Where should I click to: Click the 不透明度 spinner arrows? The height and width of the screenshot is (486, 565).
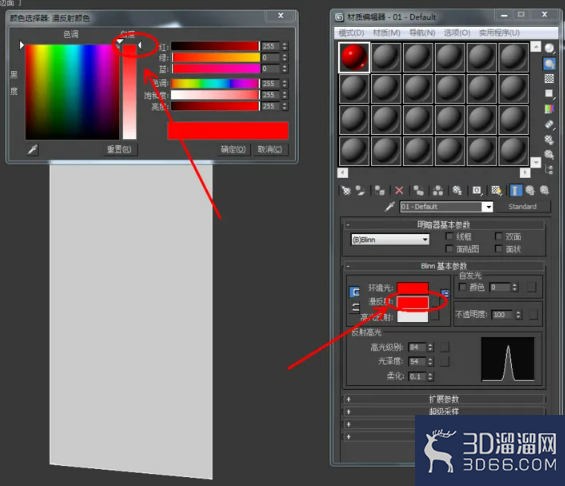pyautogui.click(x=518, y=315)
